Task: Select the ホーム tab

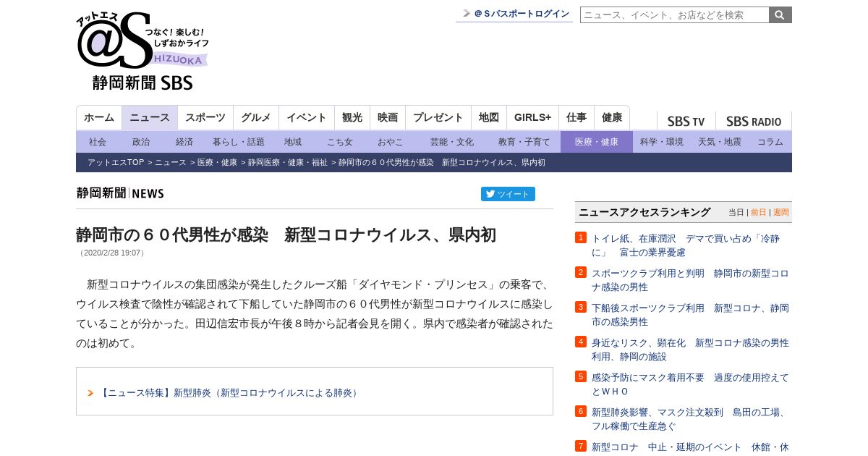Action: click(x=99, y=117)
